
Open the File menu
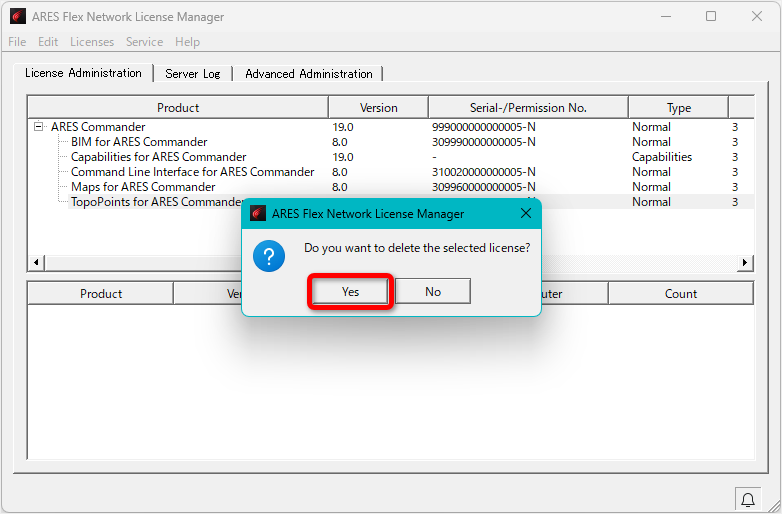coord(17,42)
